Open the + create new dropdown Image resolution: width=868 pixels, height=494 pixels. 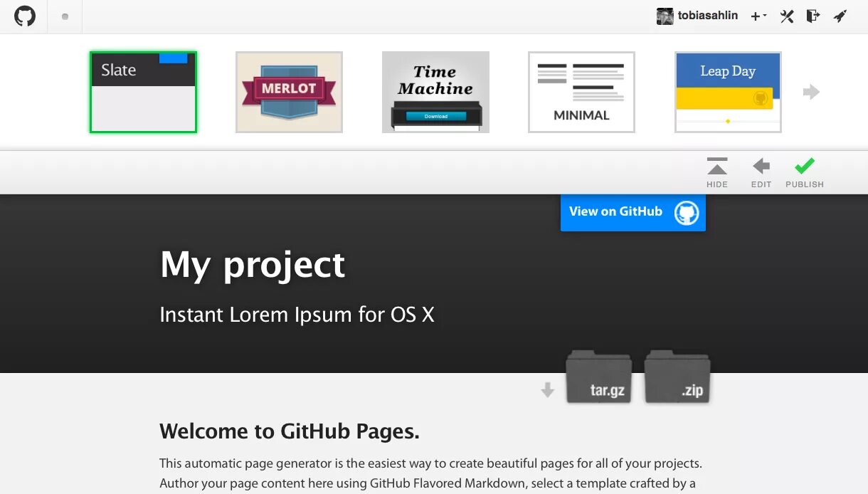(x=755, y=16)
